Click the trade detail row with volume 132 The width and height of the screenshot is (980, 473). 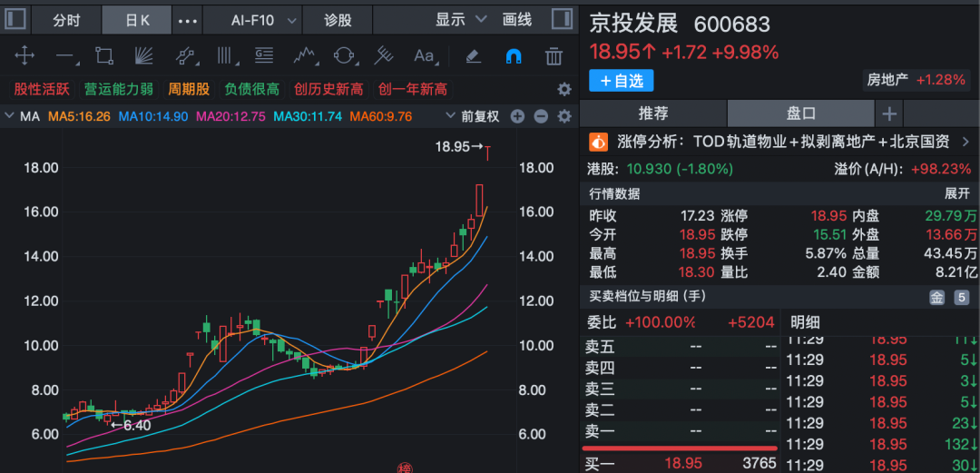pos(881,444)
